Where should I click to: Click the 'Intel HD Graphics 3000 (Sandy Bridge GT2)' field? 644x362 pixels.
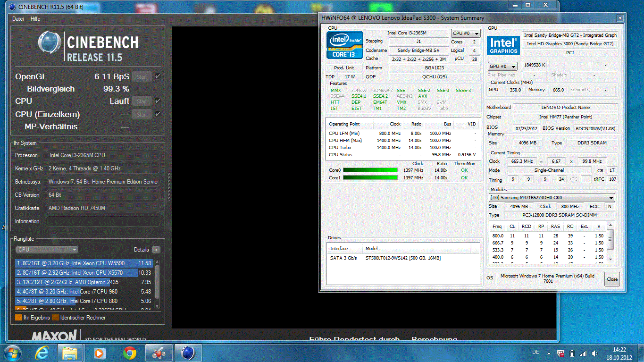[x=570, y=44]
